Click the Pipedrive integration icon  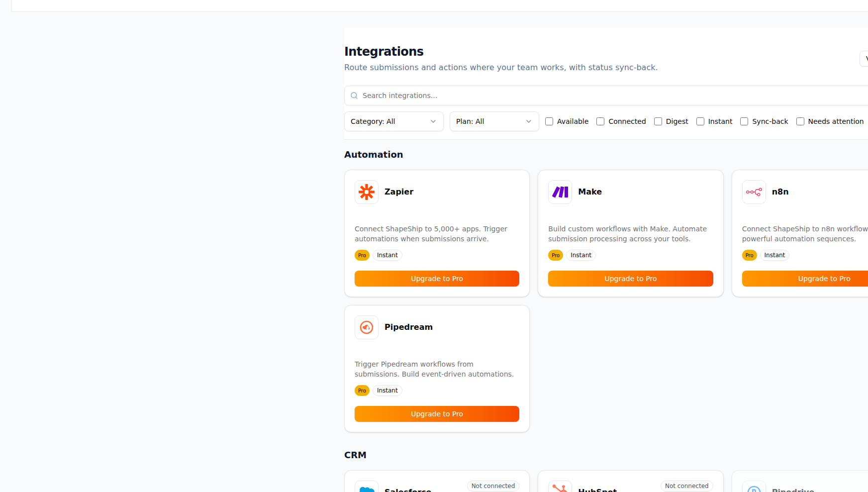click(754, 488)
